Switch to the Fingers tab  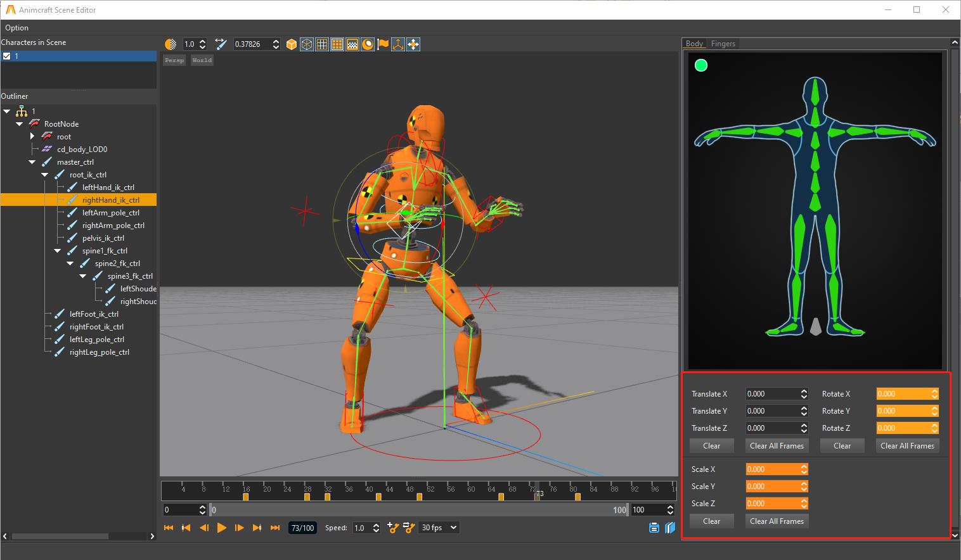click(723, 44)
